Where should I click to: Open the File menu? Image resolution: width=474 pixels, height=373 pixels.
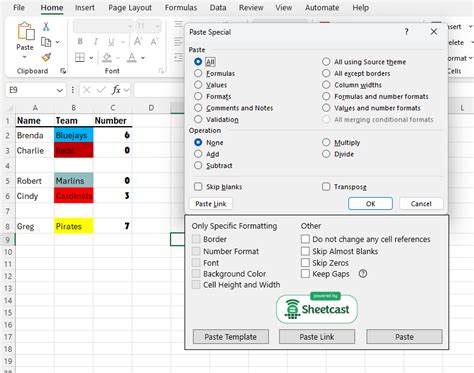tap(19, 8)
